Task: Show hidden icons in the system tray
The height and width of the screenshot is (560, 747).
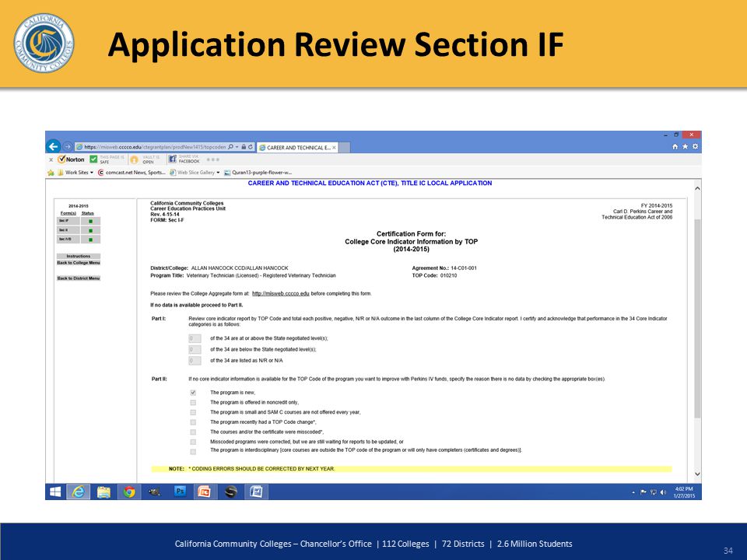Action: 633,492
